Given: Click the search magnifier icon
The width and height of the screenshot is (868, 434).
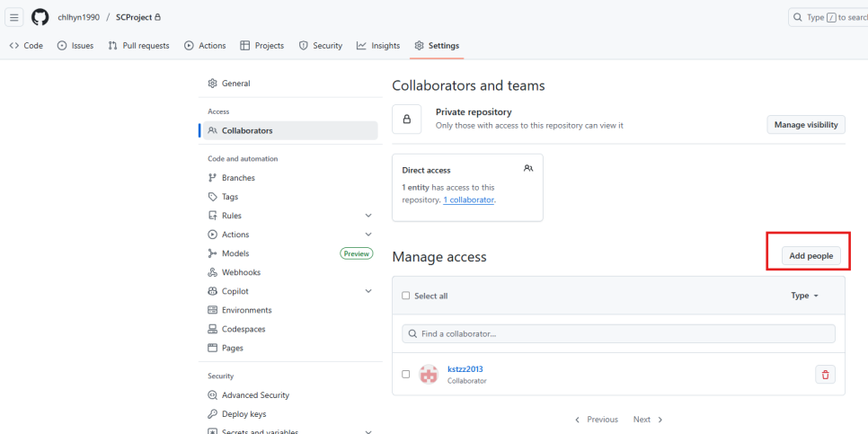Looking at the screenshot, I should tap(798, 17).
